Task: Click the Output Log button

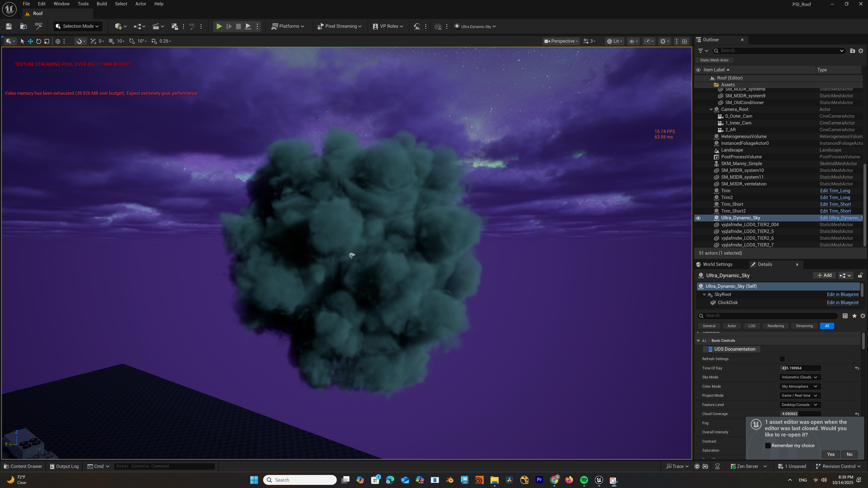Action: (65, 466)
